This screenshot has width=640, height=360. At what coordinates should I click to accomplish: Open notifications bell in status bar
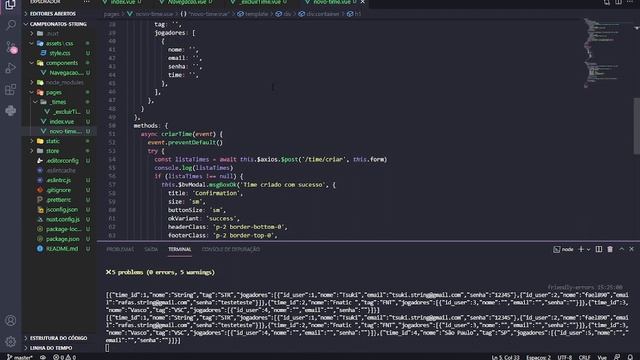click(630, 357)
